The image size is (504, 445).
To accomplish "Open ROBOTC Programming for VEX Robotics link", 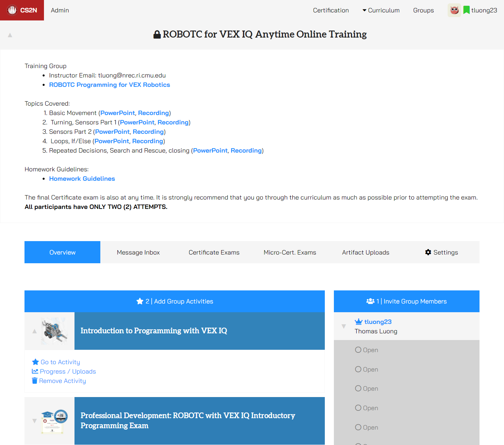I will pos(109,85).
